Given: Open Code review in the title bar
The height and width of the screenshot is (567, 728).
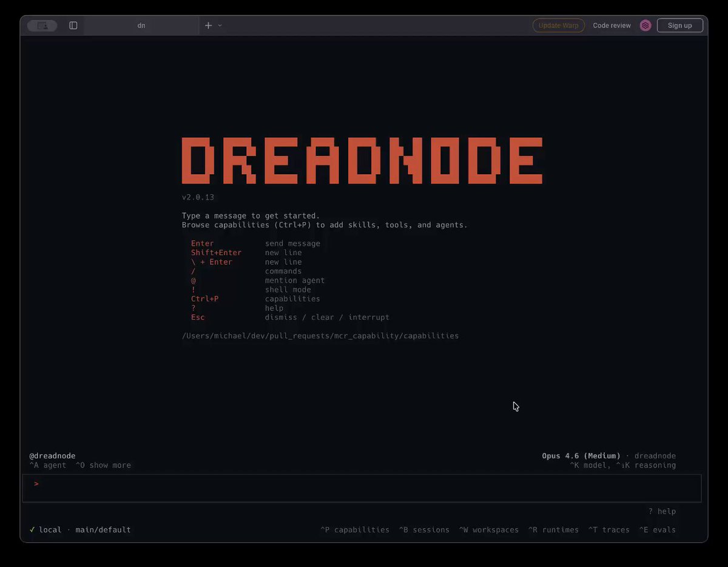Looking at the screenshot, I should [612, 25].
